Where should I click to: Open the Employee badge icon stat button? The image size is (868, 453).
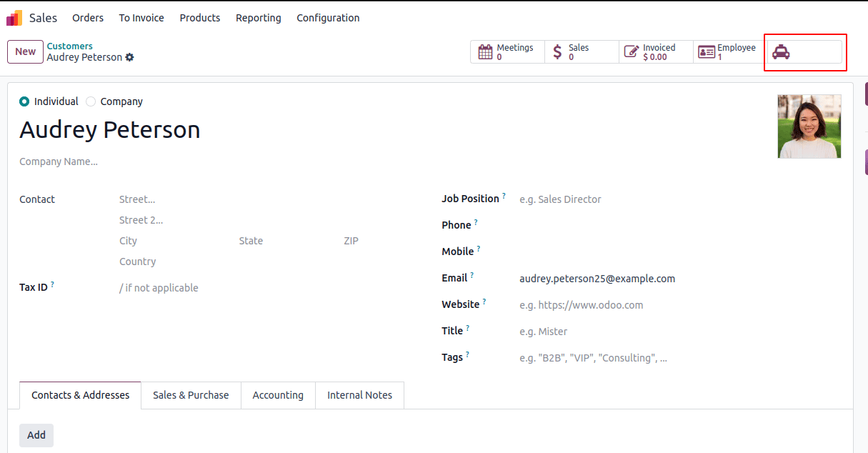[707, 51]
